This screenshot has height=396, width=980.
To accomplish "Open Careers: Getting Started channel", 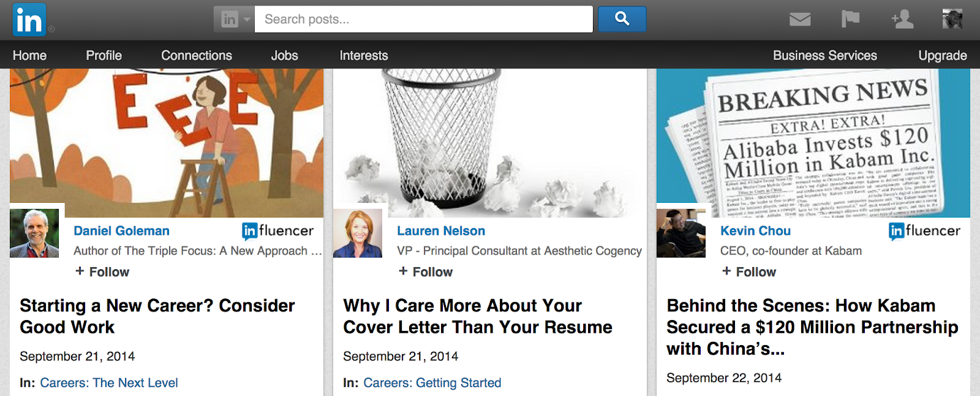I will click(432, 383).
